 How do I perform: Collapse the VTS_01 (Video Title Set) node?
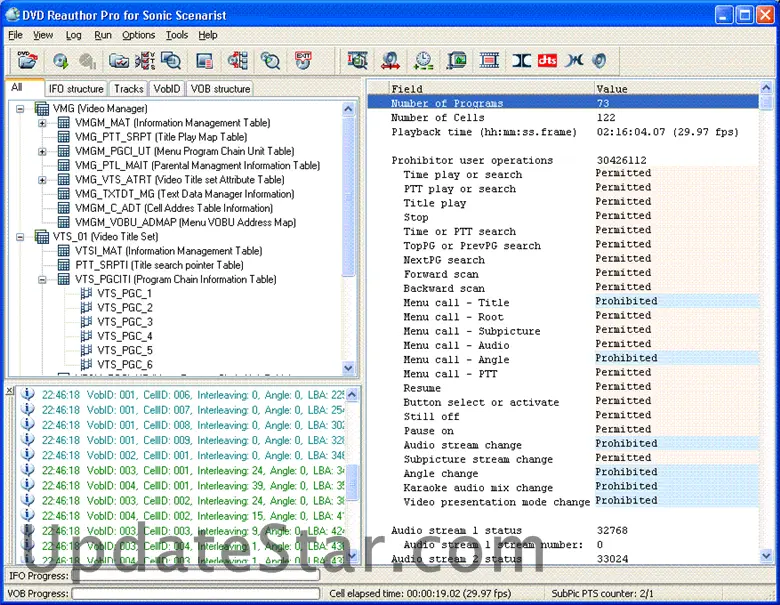tap(20, 237)
